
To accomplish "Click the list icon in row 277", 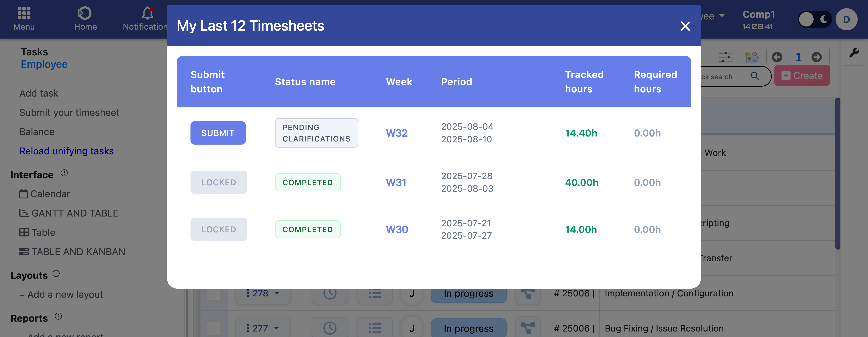I will 375,328.
